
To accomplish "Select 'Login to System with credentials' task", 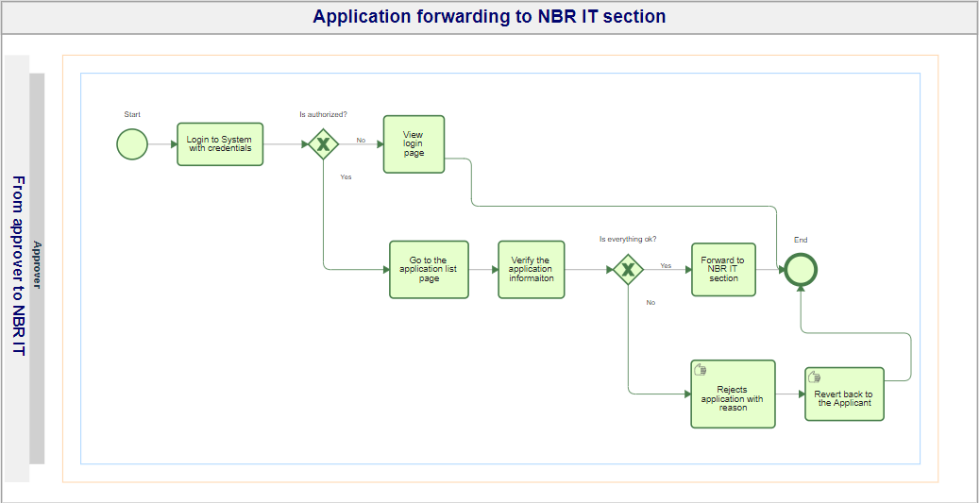I will click(220, 144).
